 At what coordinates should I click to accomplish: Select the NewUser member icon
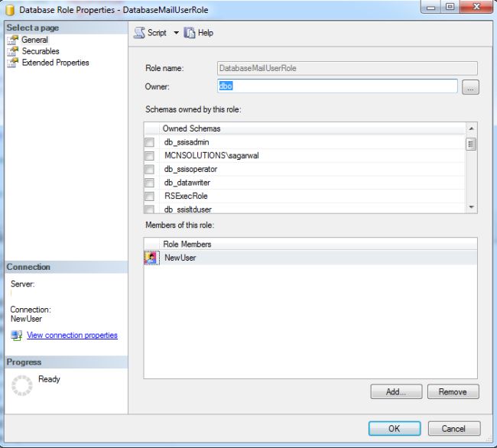(151, 258)
